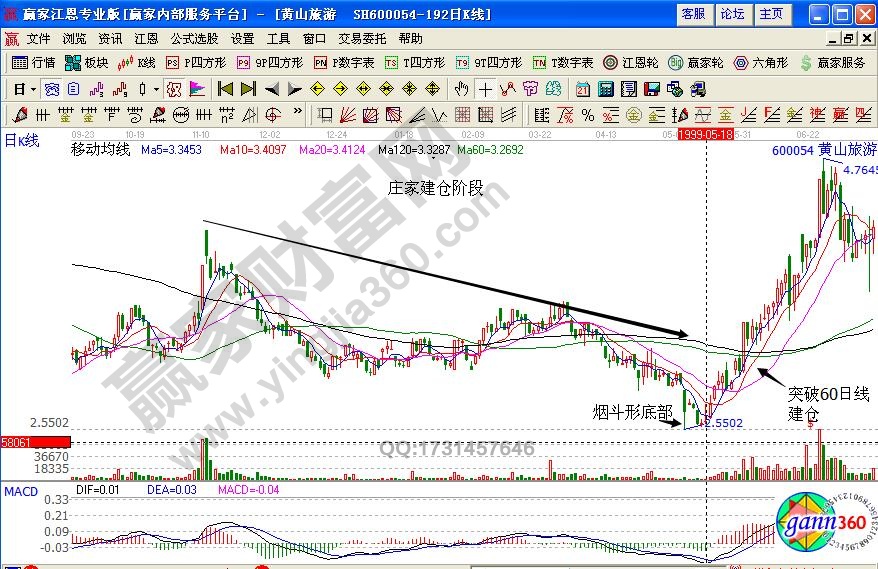Expand the 日 period dropdown arrow
The width and height of the screenshot is (878, 569).
34,89
